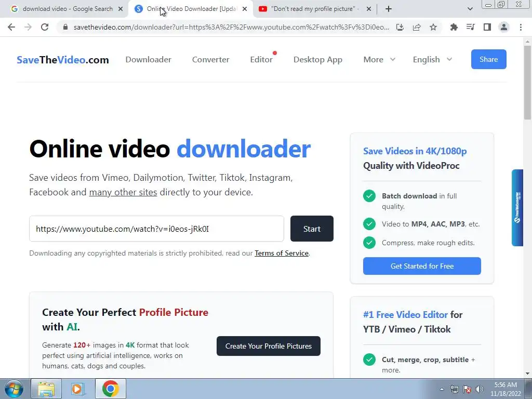532x399 pixels.
Task: Close the Google Search tab
Action: (121, 9)
